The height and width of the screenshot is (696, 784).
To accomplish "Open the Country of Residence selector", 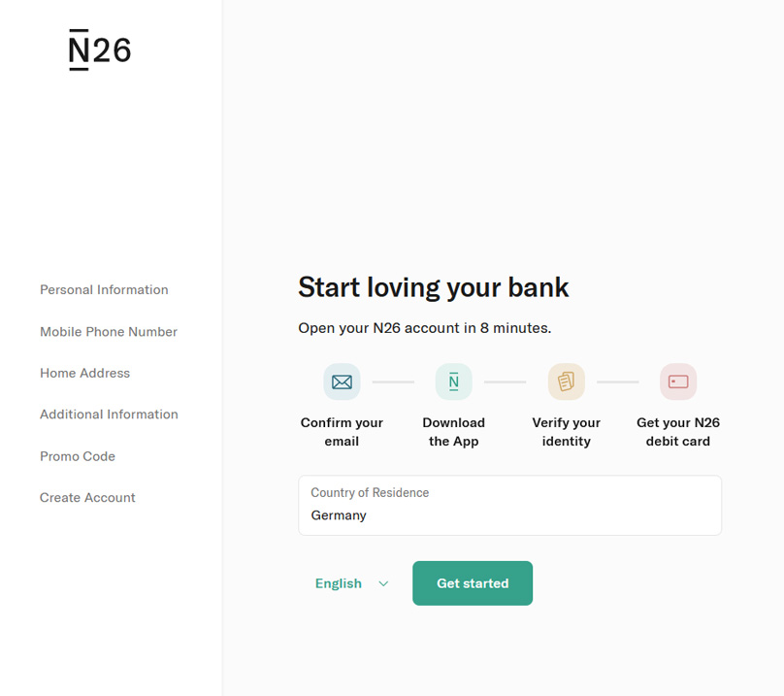I will (x=510, y=506).
